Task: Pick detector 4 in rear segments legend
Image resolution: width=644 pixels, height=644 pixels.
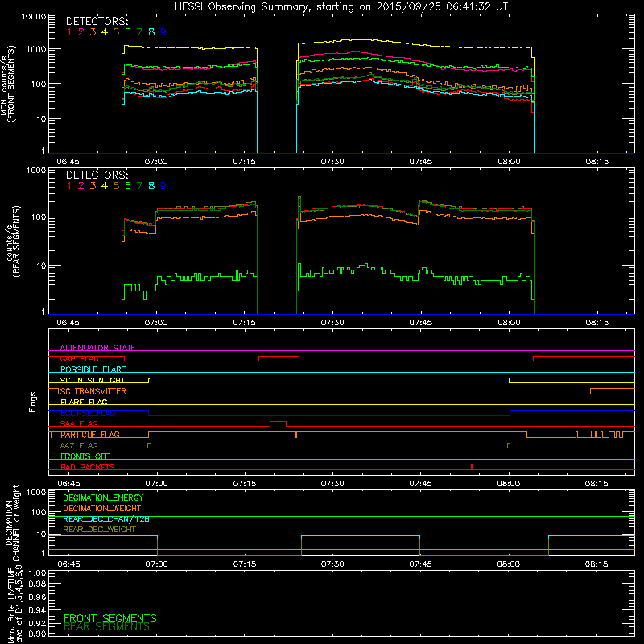Action: [x=105, y=186]
